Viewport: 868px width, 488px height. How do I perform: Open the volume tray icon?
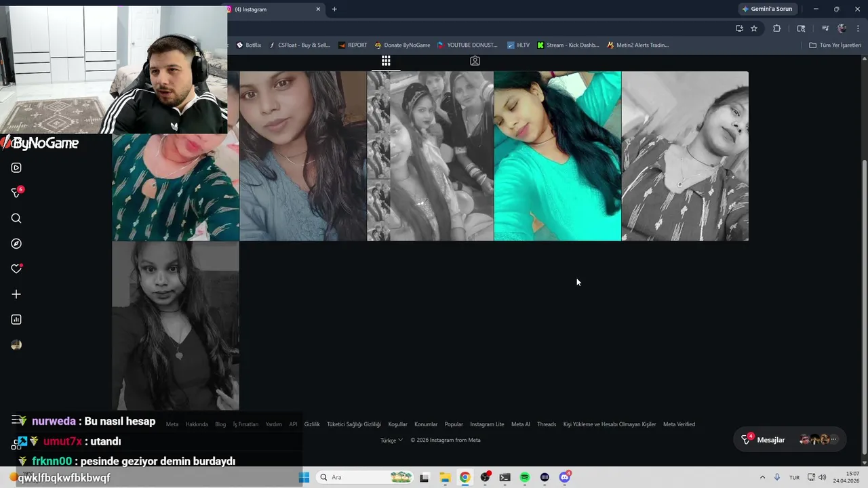tap(822, 477)
